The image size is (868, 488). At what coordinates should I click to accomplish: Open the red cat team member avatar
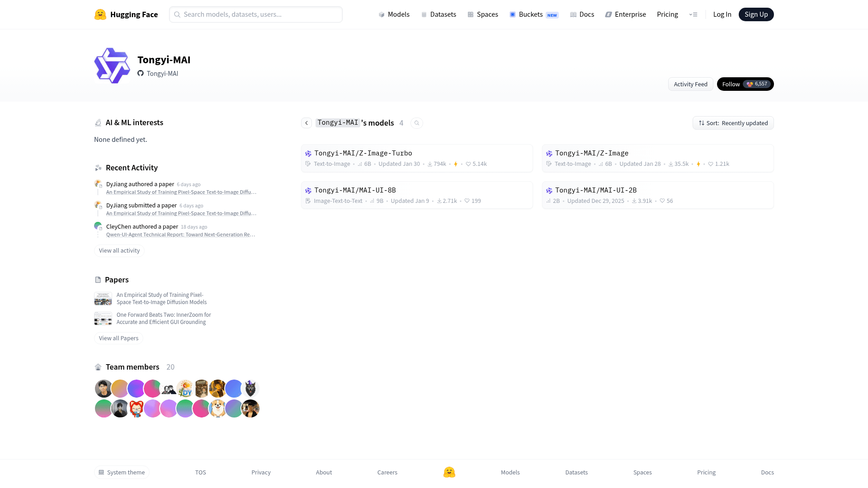pyautogui.click(x=136, y=408)
